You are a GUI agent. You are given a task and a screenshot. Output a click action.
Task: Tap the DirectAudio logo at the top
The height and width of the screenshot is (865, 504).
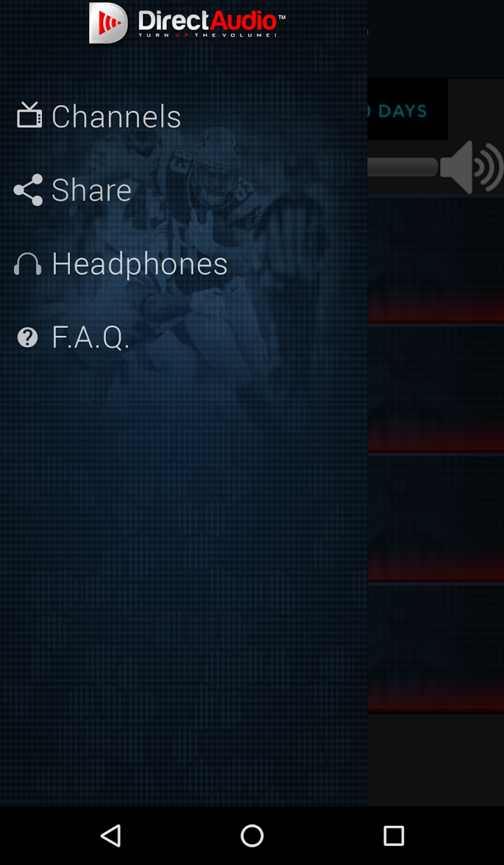(187, 23)
